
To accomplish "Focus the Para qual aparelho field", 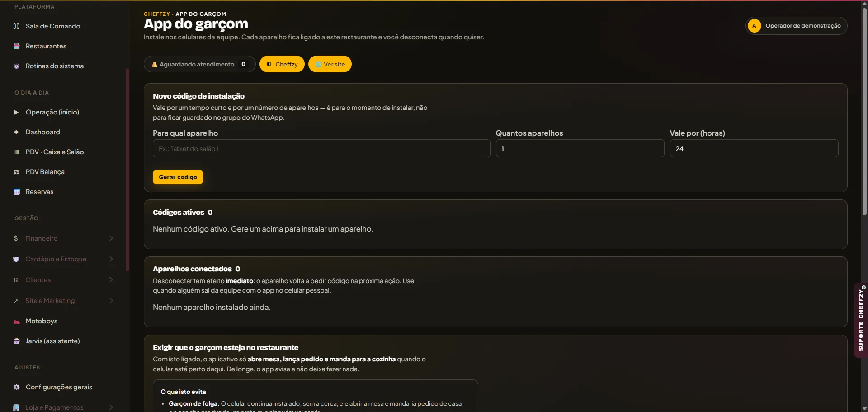I will (x=321, y=148).
